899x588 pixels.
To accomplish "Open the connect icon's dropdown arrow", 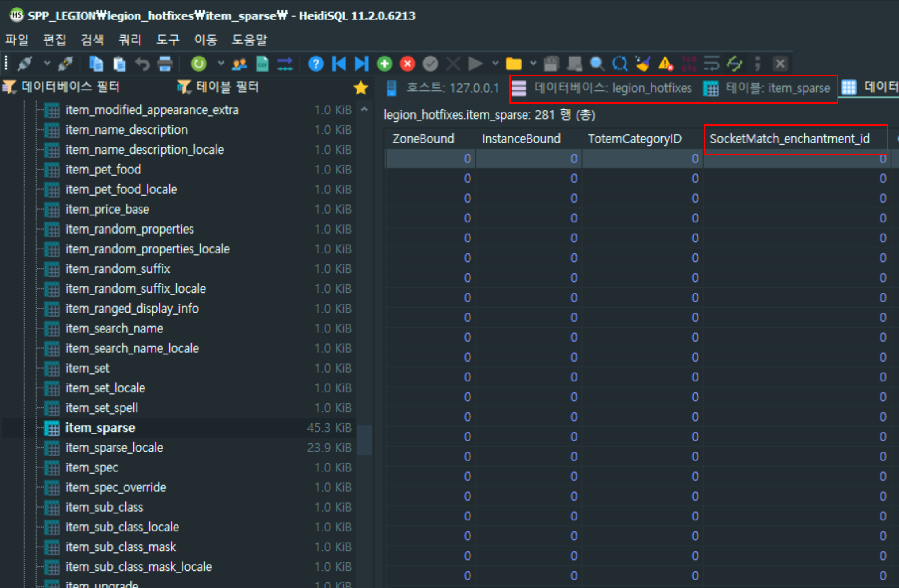I will (x=47, y=64).
